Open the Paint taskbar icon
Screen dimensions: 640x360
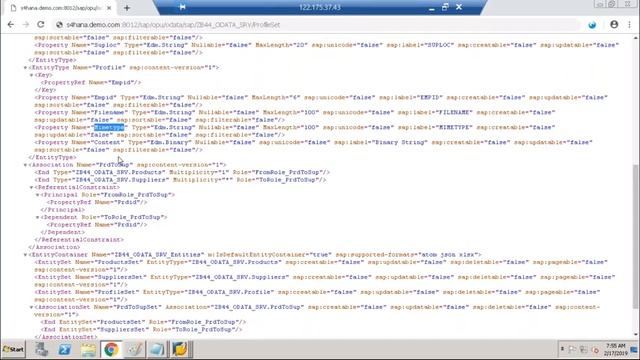click(134, 349)
